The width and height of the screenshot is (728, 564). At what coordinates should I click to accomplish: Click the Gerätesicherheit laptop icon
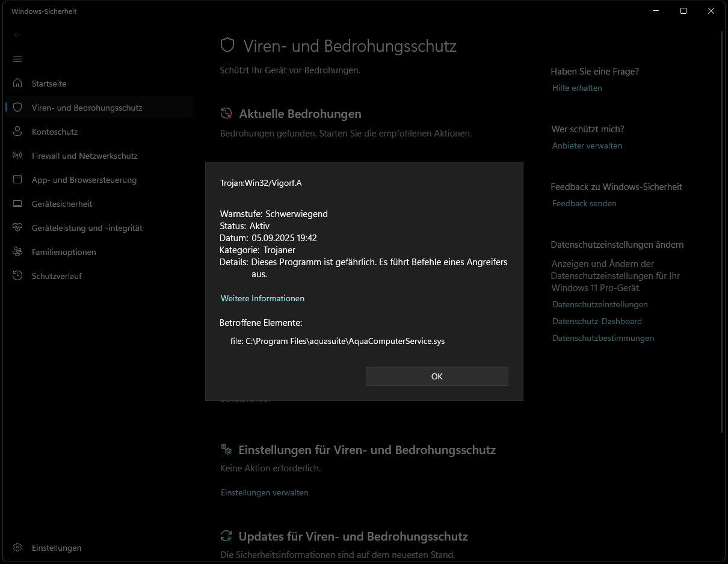17,203
